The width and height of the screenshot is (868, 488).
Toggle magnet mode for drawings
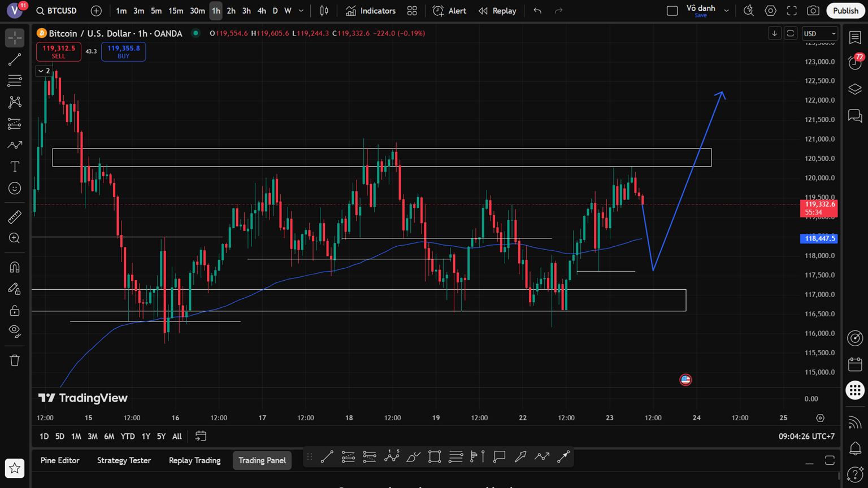[x=15, y=267]
